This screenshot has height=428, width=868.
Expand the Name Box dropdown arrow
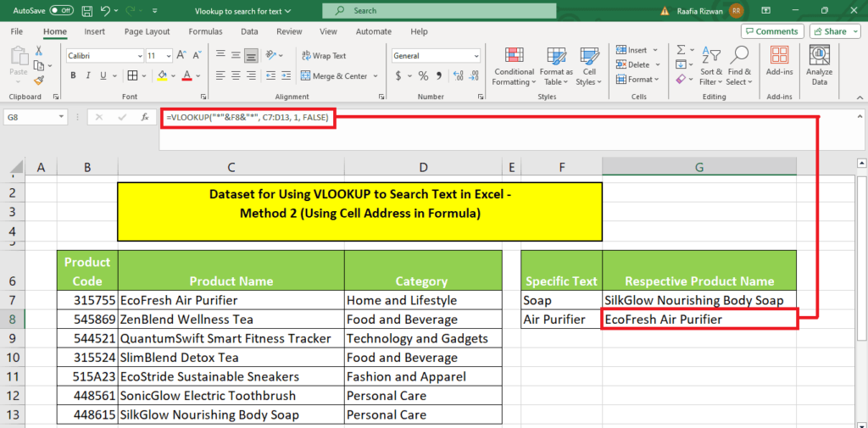tap(62, 118)
